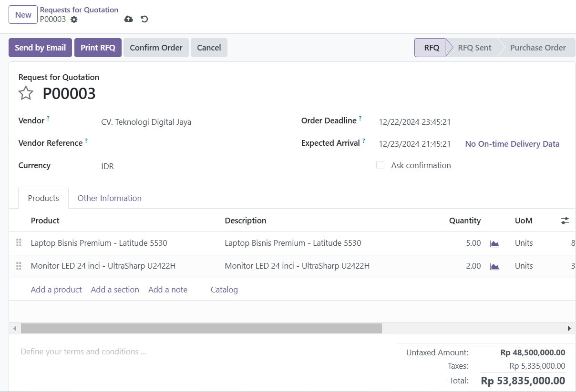Open forecast chart icon for Laptop row
576x392 pixels.
coord(494,243)
